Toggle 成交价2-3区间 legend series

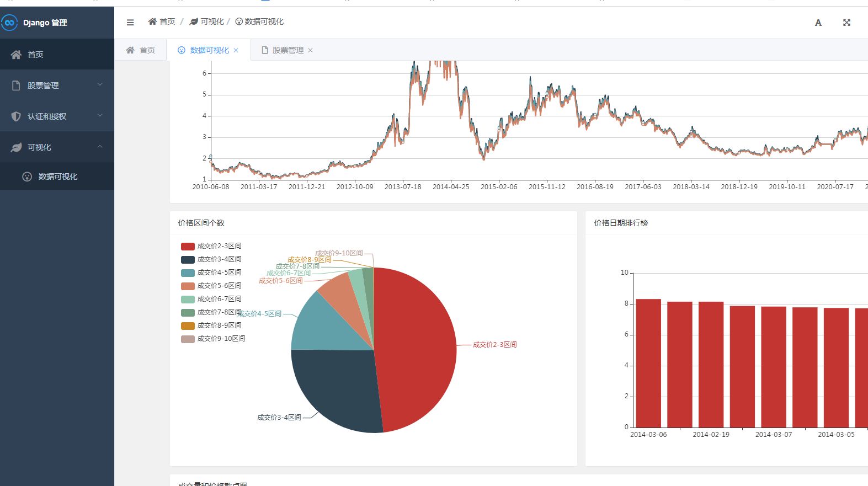click(x=211, y=246)
